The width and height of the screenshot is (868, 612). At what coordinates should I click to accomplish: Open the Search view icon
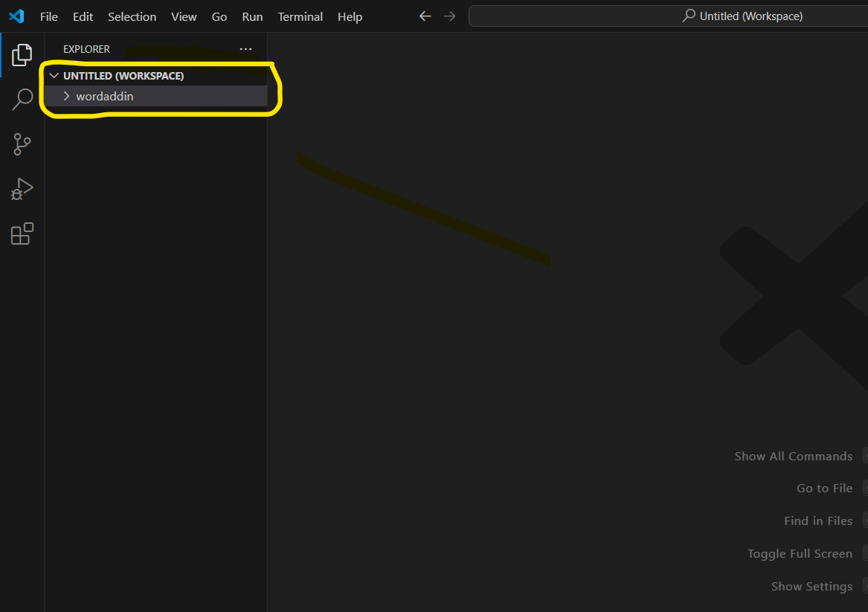[22, 99]
